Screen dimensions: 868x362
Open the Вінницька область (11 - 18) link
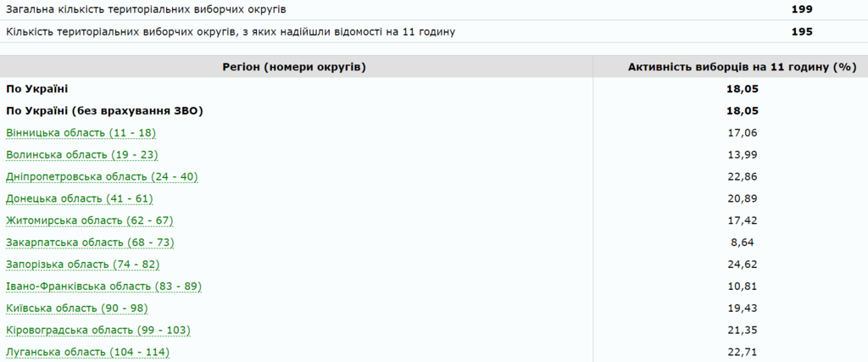coord(81,132)
